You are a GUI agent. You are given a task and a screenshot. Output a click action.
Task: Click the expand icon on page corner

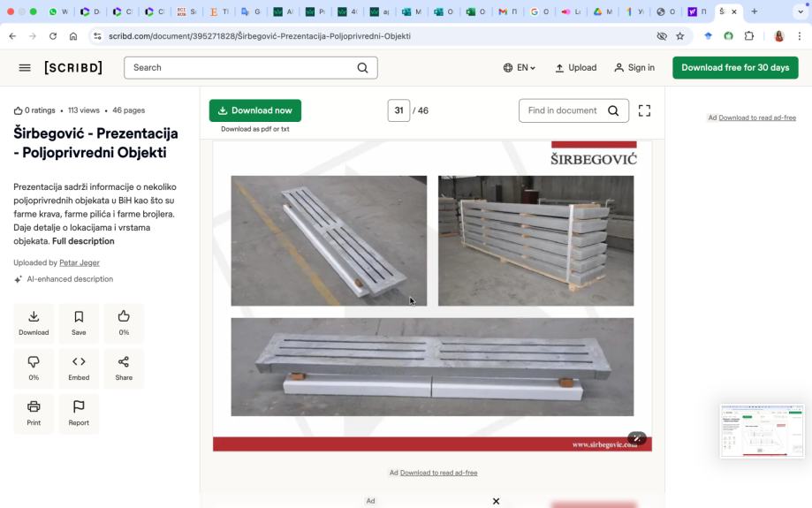point(637,438)
